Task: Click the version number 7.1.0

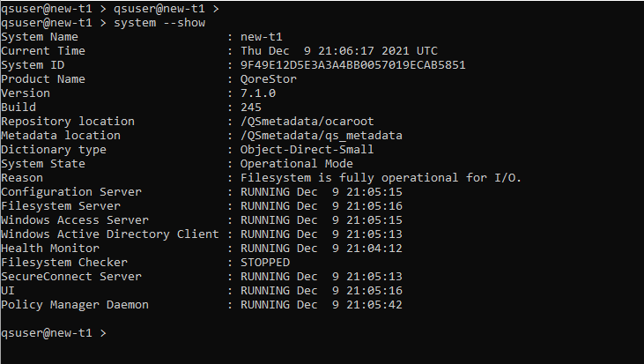Action: 257,93
